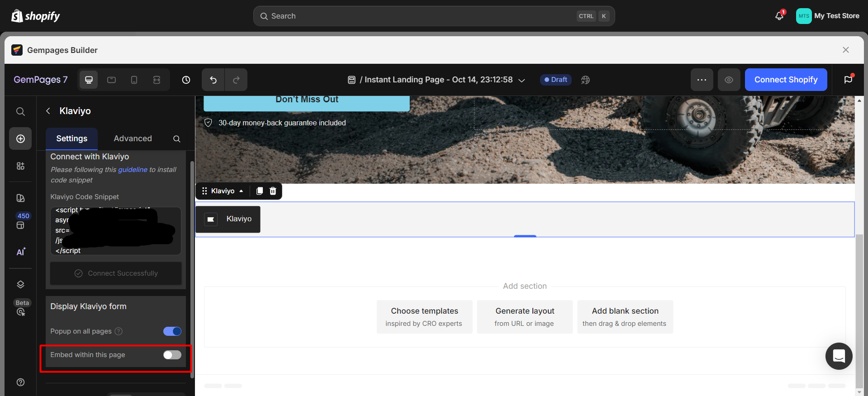This screenshot has height=396, width=868.
Task: Click the undo arrow in the toolbar
Action: 213,80
